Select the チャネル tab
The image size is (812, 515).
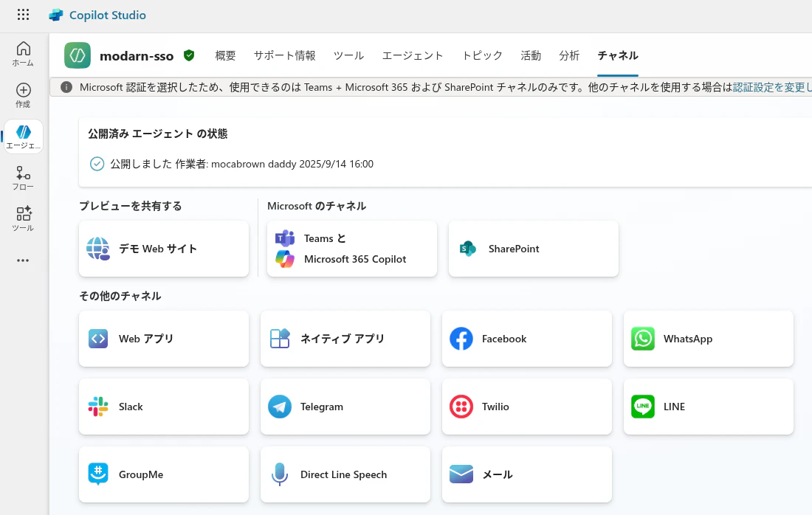click(x=618, y=55)
